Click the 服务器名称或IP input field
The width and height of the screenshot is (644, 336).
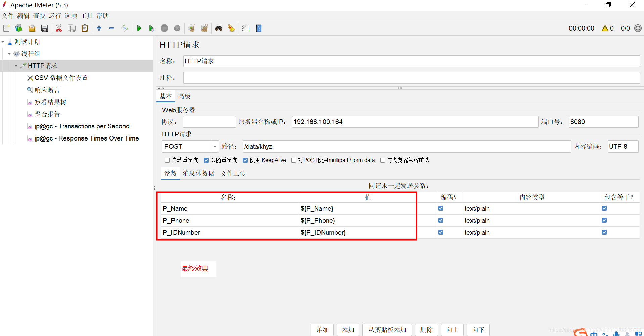(415, 122)
